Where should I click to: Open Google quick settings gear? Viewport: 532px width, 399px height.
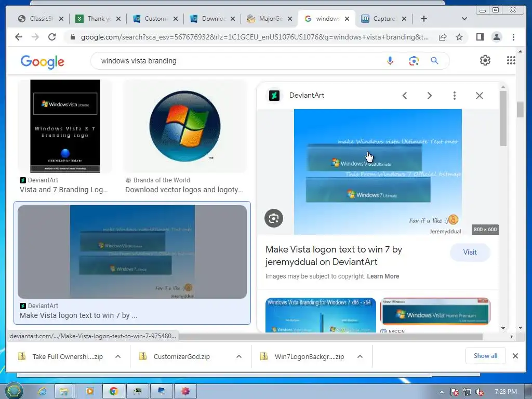click(x=485, y=60)
